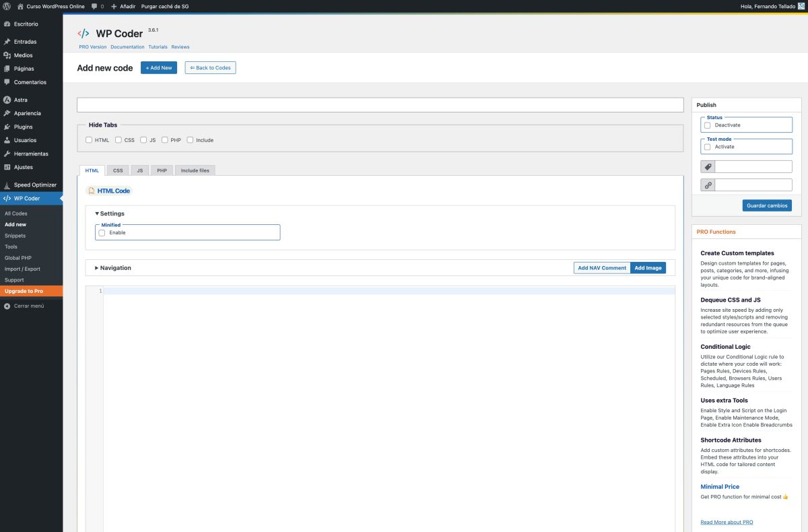
Task: Open the Upgrade to Pro link
Action: tap(24, 291)
